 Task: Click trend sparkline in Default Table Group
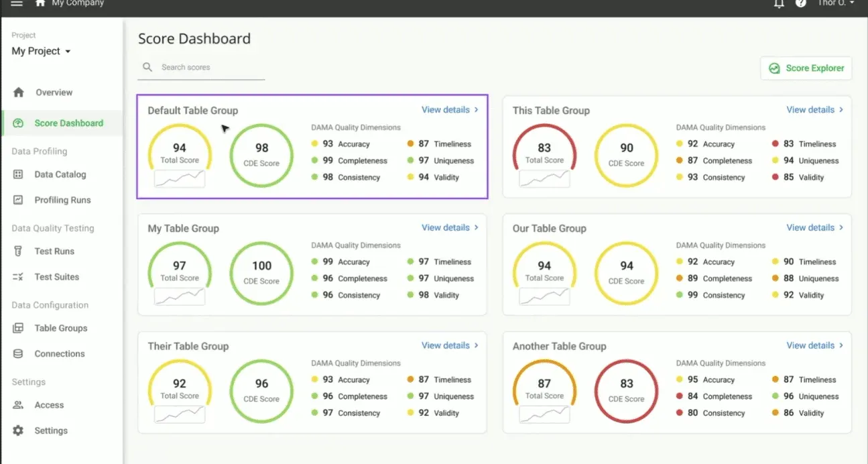pyautogui.click(x=180, y=178)
